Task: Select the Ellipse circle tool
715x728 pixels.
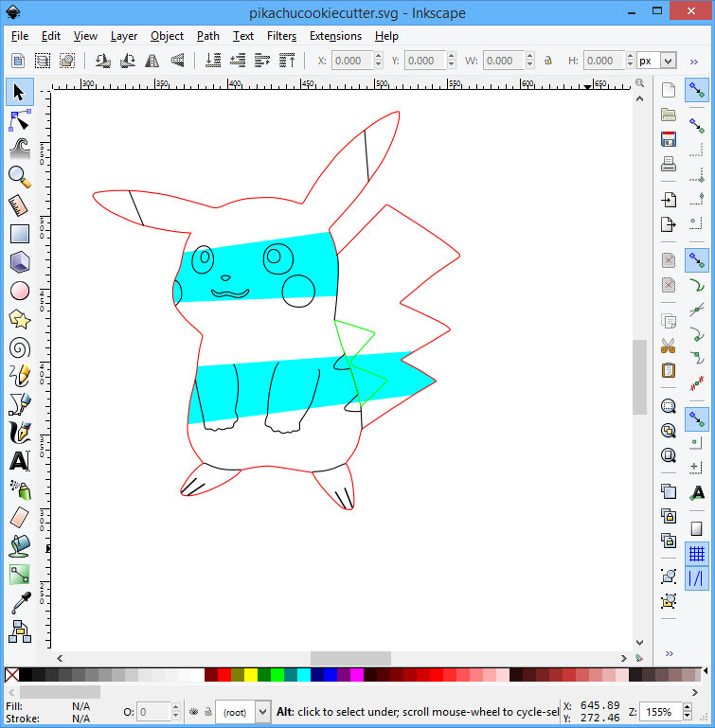Action: point(20,292)
